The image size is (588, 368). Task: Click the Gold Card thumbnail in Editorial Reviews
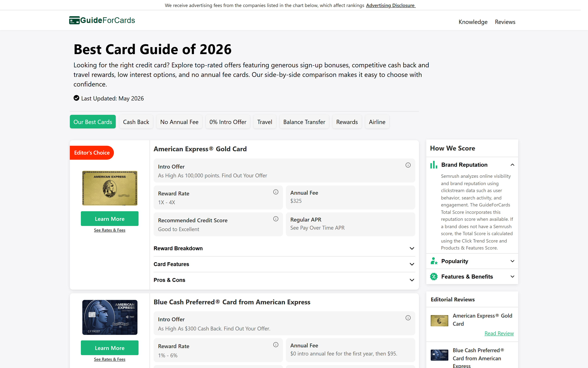click(439, 321)
